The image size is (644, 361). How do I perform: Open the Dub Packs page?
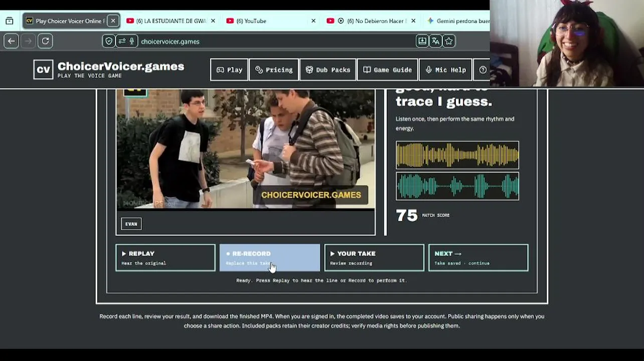click(328, 70)
